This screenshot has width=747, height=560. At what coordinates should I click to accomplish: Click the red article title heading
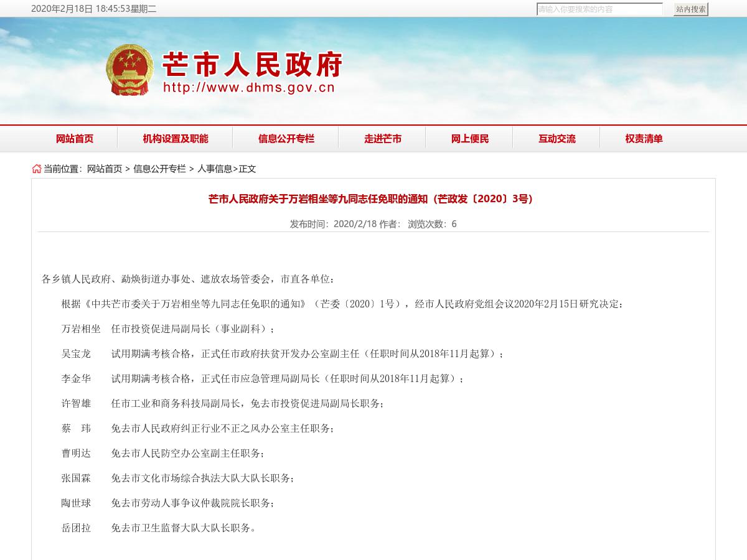(371, 199)
